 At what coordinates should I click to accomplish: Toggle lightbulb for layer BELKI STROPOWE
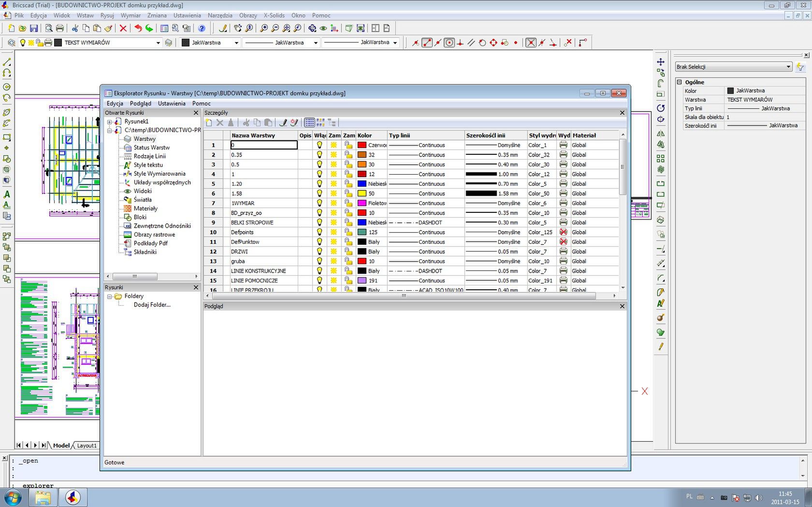[x=319, y=223]
